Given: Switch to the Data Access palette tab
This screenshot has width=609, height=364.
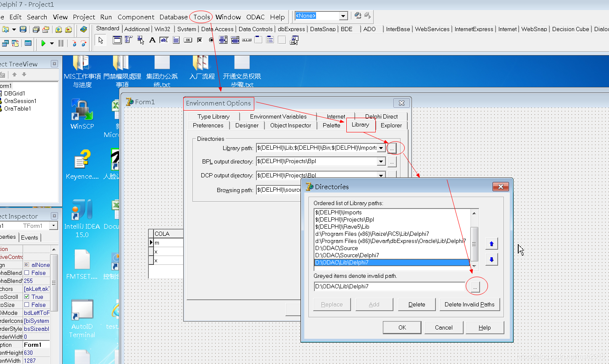Looking at the screenshot, I should click(x=217, y=29).
